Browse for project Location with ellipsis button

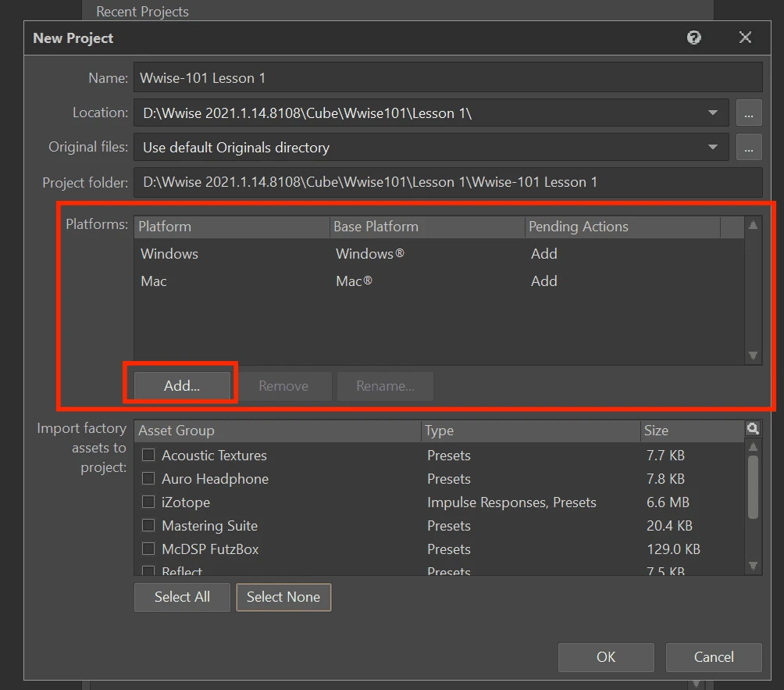click(749, 113)
